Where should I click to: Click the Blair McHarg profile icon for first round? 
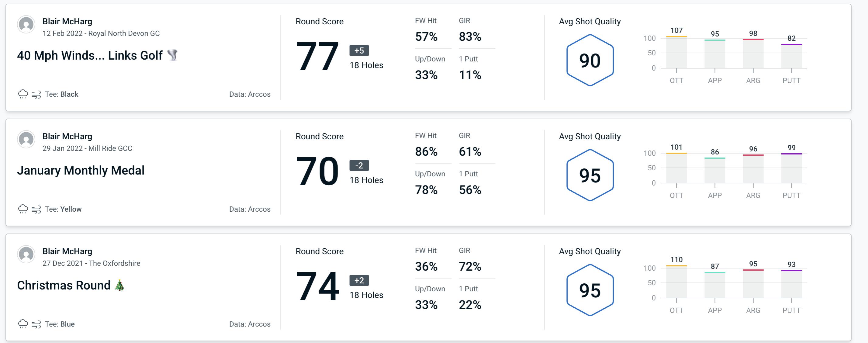pos(26,24)
